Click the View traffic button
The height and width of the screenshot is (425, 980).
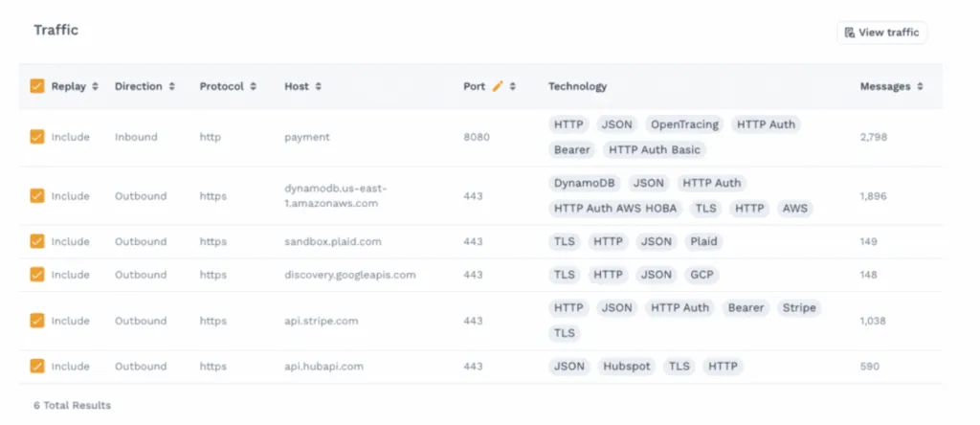coord(881,33)
